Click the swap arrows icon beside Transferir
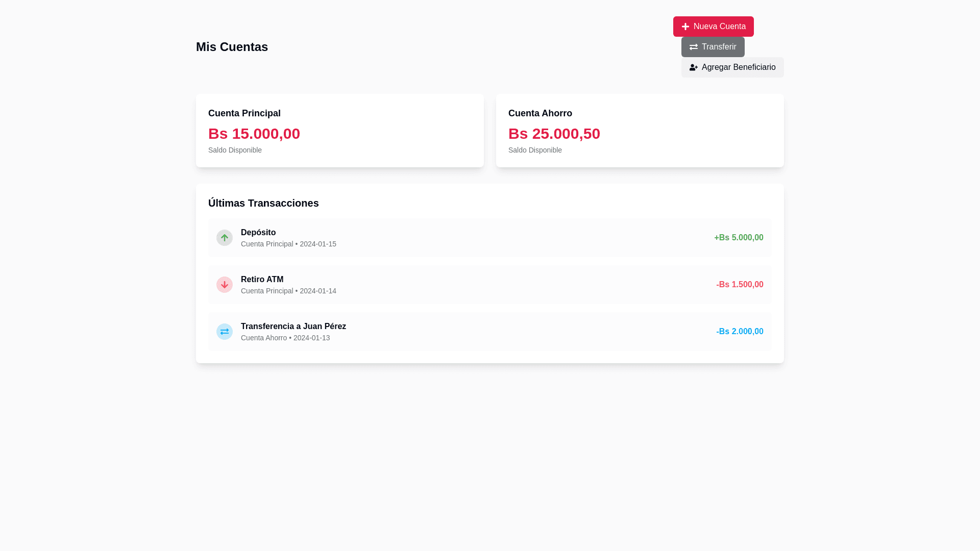Viewport: 980px width, 551px height. [694, 47]
